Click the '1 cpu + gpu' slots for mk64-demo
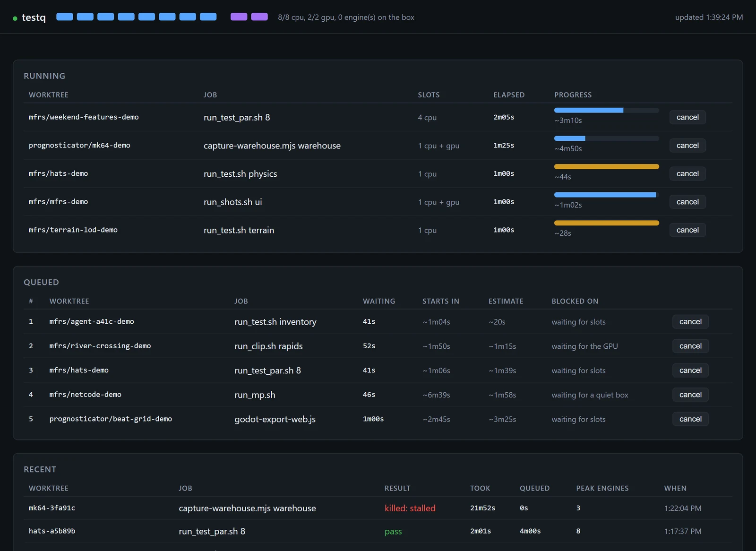This screenshot has height=551, width=756. coord(438,146)
